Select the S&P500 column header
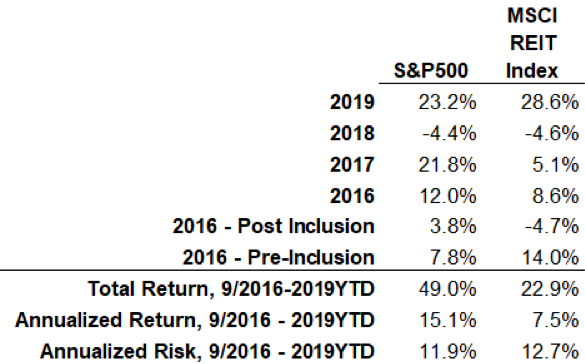The height and width of the screenshot is (364, 585). (x=431, y=70)
